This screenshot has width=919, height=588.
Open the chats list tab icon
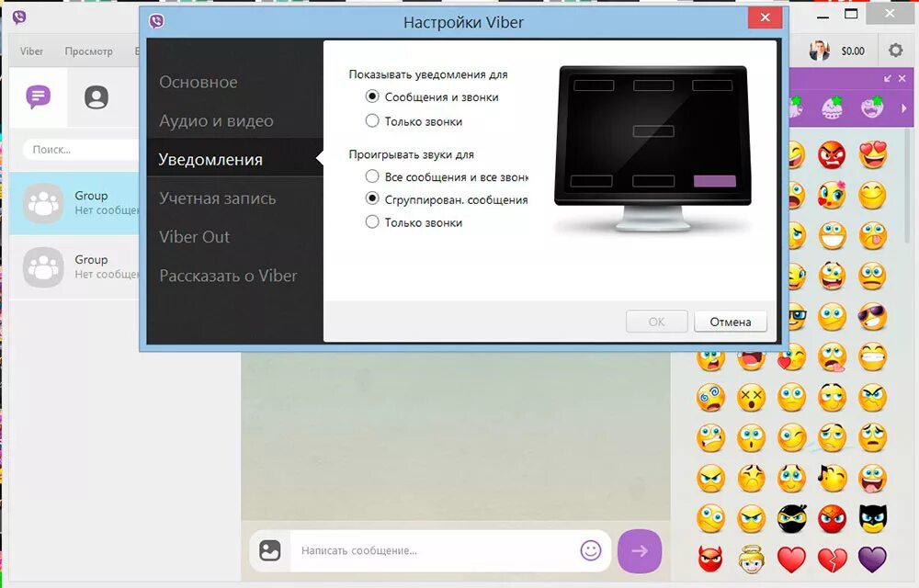[x=38, y=96]
